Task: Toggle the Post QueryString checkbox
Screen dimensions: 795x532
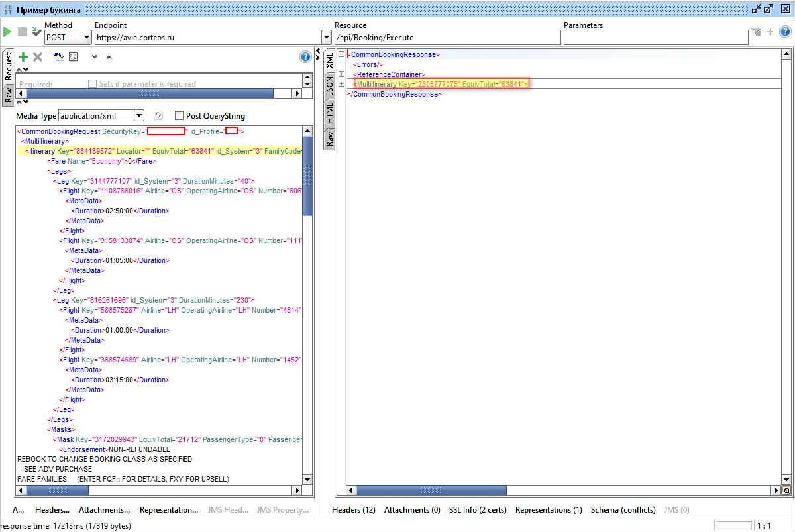Action: pyautogui.click(x=179, y=115)
